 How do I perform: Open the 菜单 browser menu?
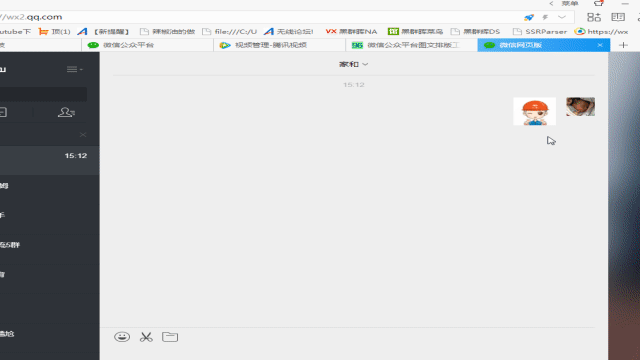570,4
